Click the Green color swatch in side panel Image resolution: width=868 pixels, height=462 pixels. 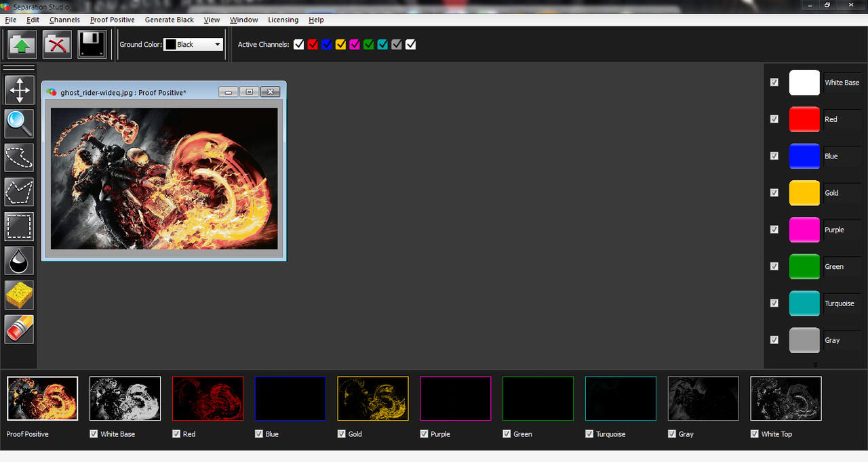pyautogui.click(x=804, y=266)
